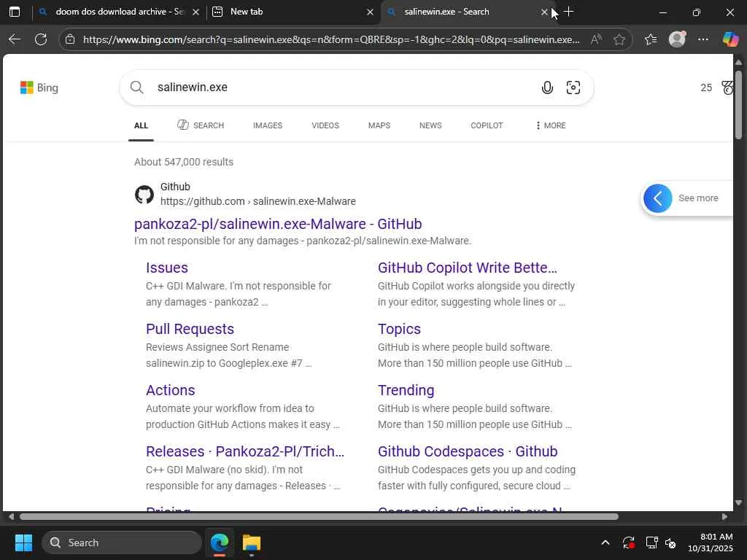Switch to the doom dos download archive tab
This screenshot has height=560, width=747.
[x=117, y=12]
